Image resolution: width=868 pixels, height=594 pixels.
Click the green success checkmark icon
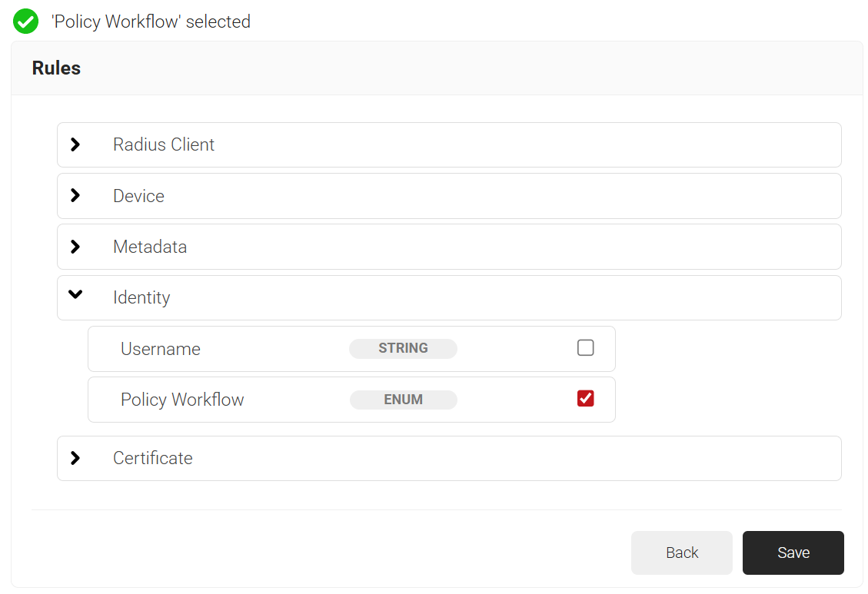pyautogui.click(x=25, y=22)
